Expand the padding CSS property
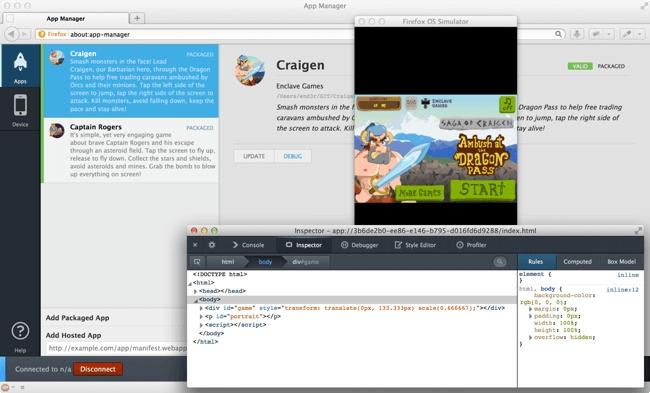 click(x=530, y=316)
